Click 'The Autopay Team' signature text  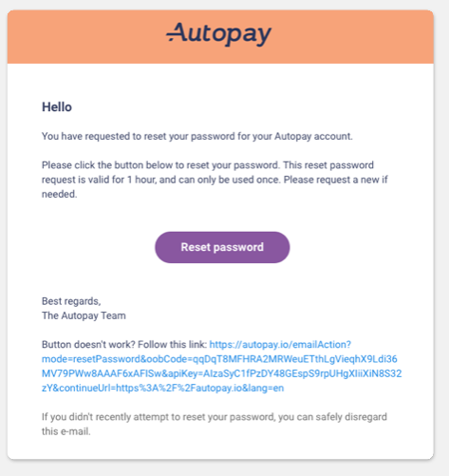(84, 315)
